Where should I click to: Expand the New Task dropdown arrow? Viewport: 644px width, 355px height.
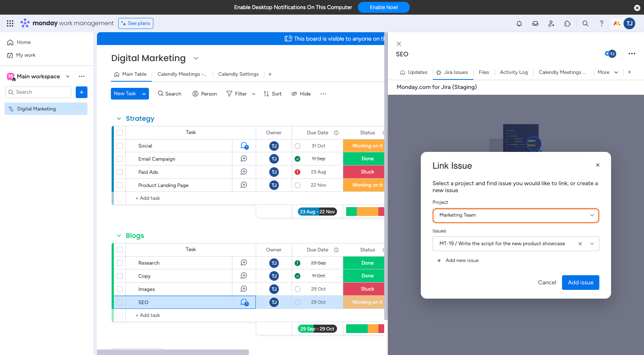tap(144, 94)
